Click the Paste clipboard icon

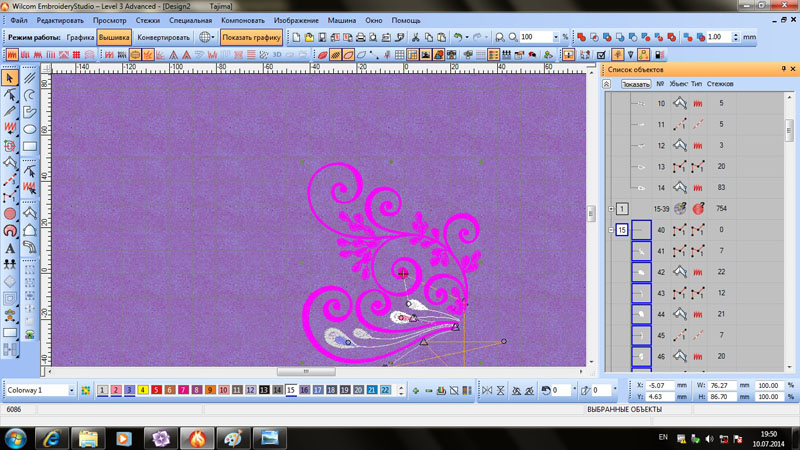pyautogui.click(x=442, y=37)
